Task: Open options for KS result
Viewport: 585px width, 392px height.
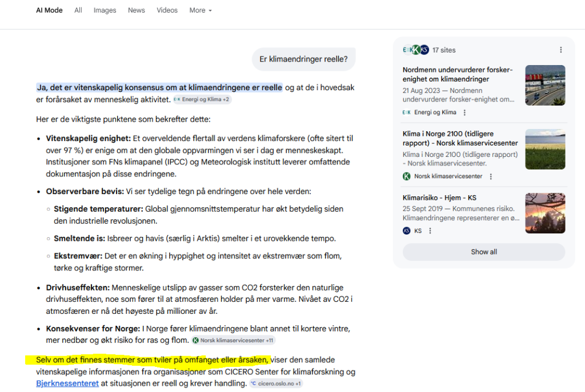Action: point(430,231)
